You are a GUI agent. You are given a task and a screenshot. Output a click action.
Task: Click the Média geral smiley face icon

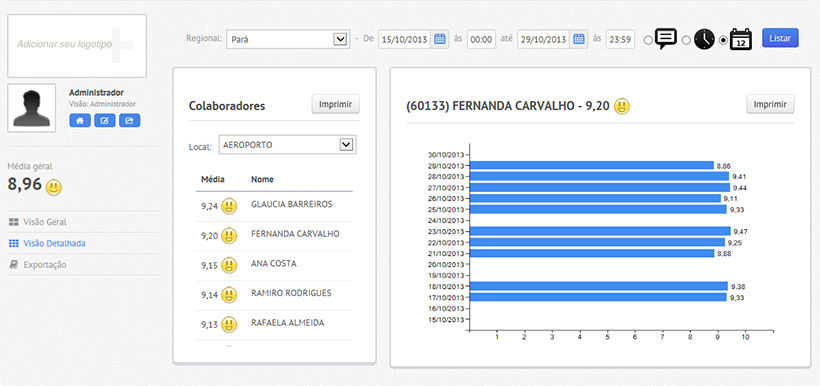coord(53,187)
